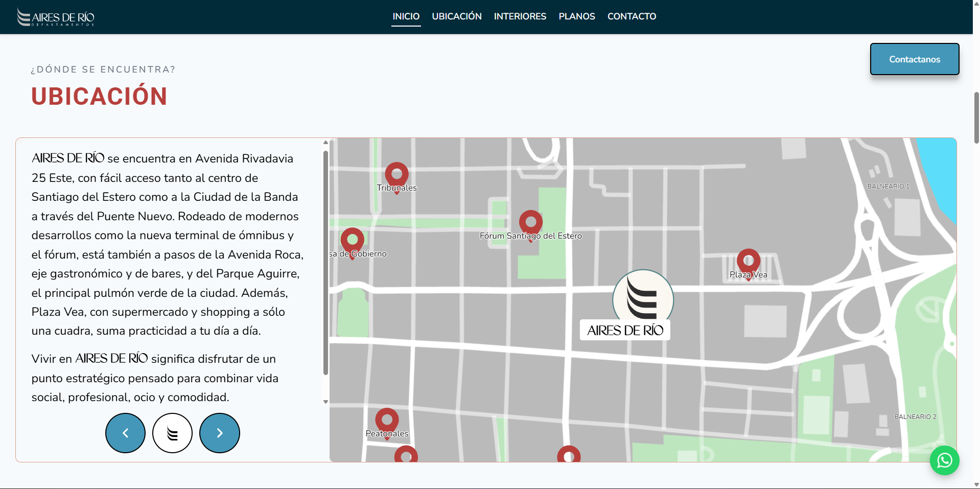
Task: Click the partially visible pin below Peatonales
Action: pos(406,454)
